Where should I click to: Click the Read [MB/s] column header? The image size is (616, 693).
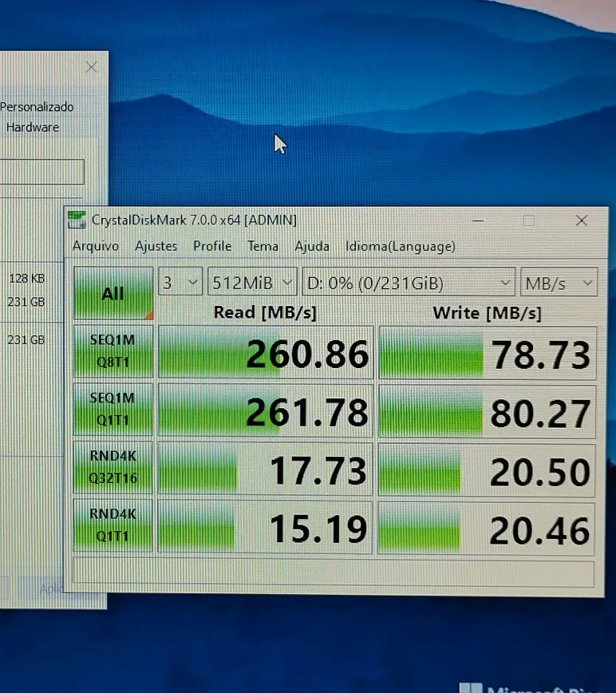point(265,312)
